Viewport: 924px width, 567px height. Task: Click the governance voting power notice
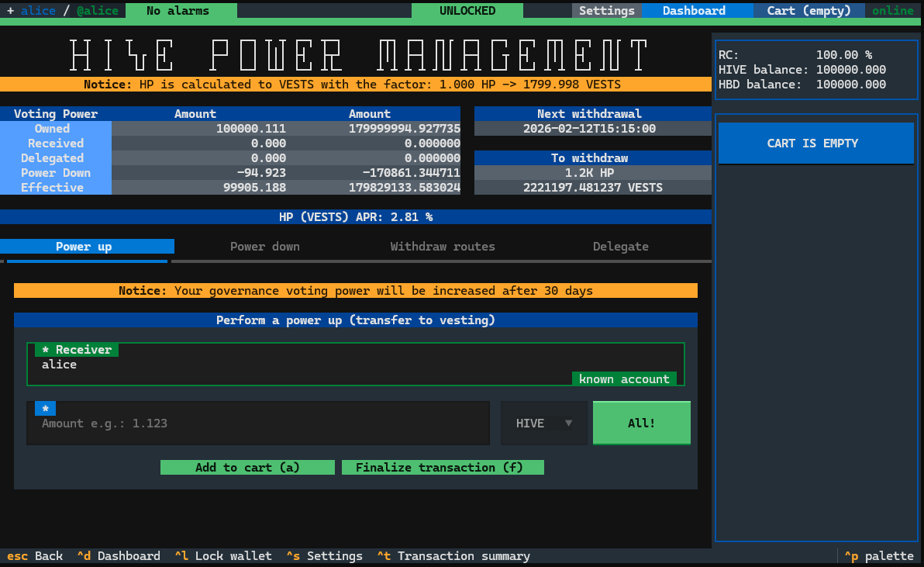355,291
